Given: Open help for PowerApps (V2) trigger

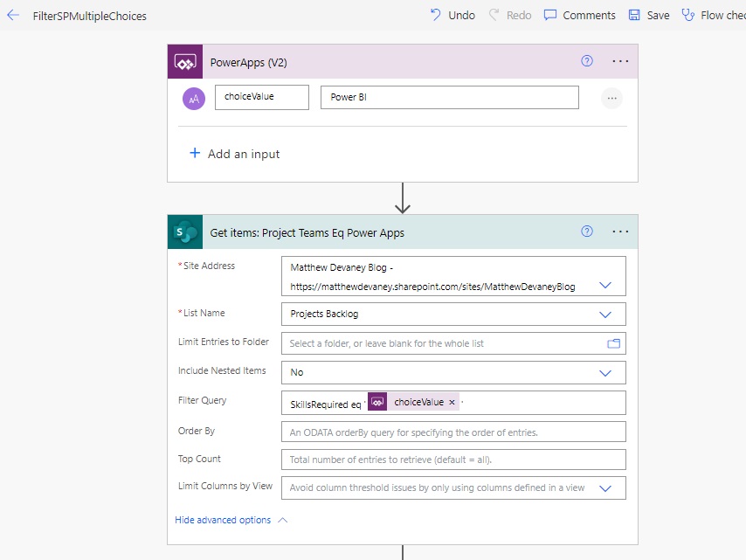Looking at the screenshot, I should coord(587,61).
